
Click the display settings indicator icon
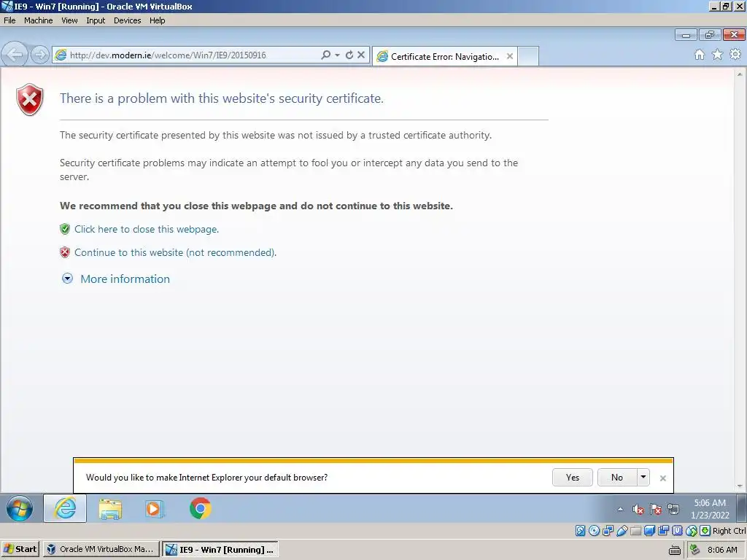pyautogui.click(x=649, y=531)
